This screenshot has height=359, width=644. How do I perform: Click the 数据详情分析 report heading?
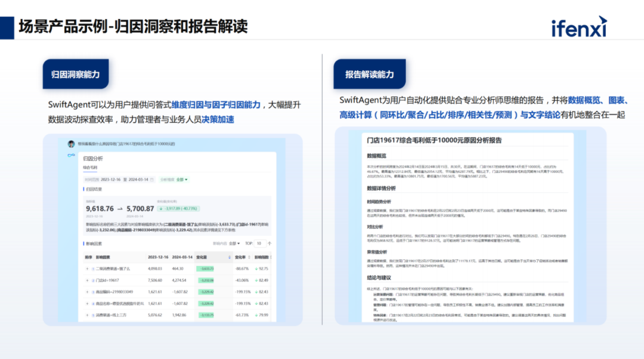coord(382,188)
